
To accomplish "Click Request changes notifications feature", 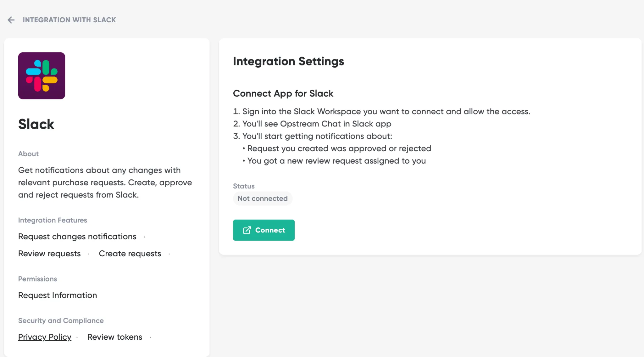I will [x=77, y=237].
